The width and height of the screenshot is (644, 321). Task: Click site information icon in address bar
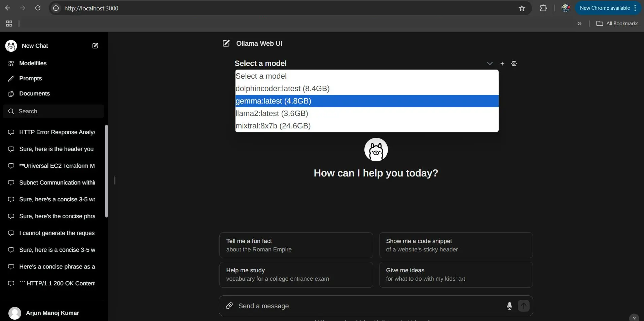click(56, 8)
